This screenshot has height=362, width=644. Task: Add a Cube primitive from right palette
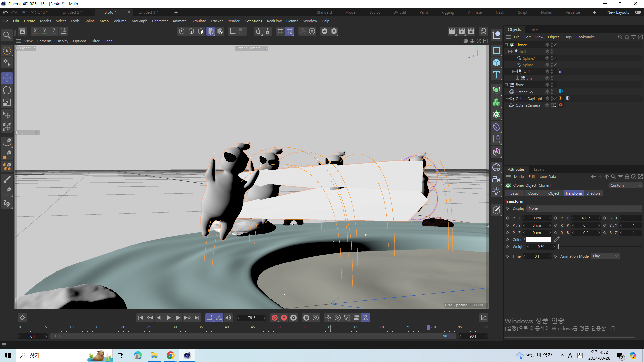coord(496,63)
